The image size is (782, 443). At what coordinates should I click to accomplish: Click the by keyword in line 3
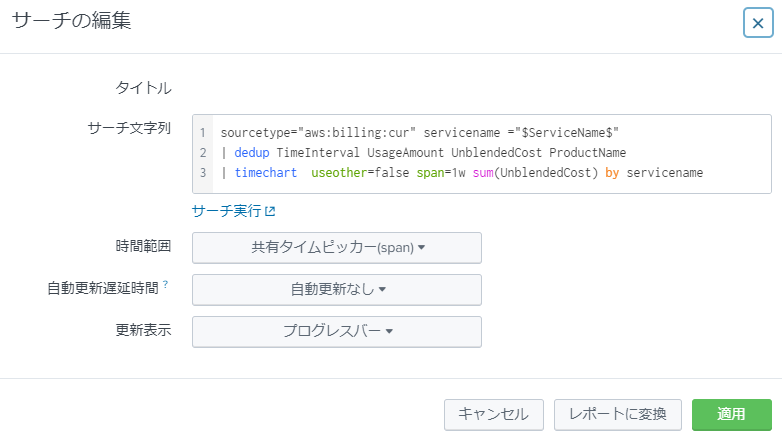(612, 173)
